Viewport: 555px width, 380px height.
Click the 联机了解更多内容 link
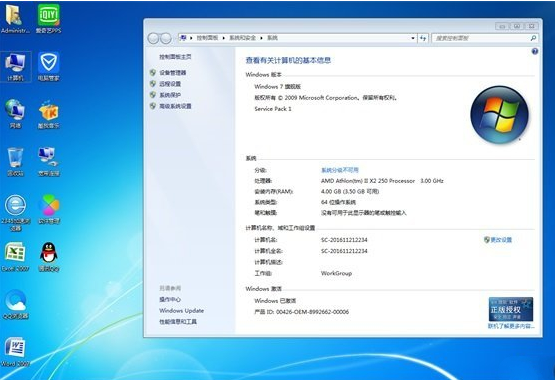[x=511, y=326]
